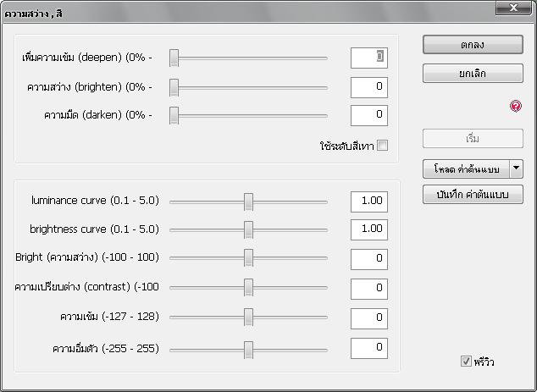Click the darken slider handle
This screenshot has height=392, width=537.
[174, 115]
